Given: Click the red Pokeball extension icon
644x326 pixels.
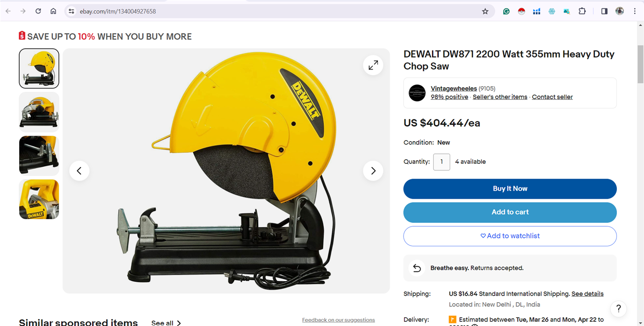Looking at the screenshot, I should click(522, 11).
